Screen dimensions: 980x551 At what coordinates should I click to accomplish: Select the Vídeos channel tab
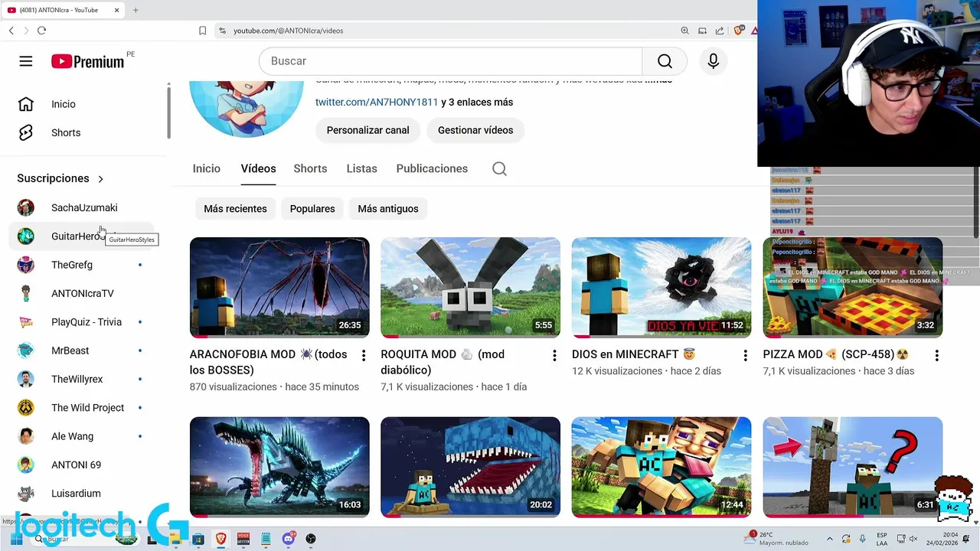click(x=258, y=169)
